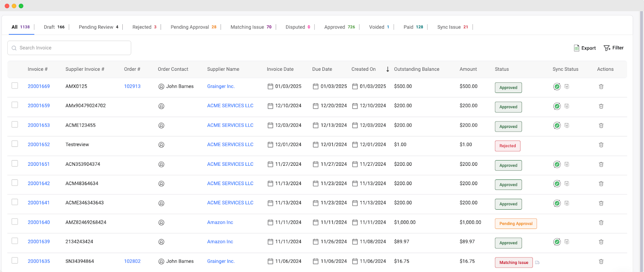Image resolution: width=644 pixels, height=272 pixels.
Task: Delete invoice 20001669 using trash icon
Action: (x=601, y=87)
